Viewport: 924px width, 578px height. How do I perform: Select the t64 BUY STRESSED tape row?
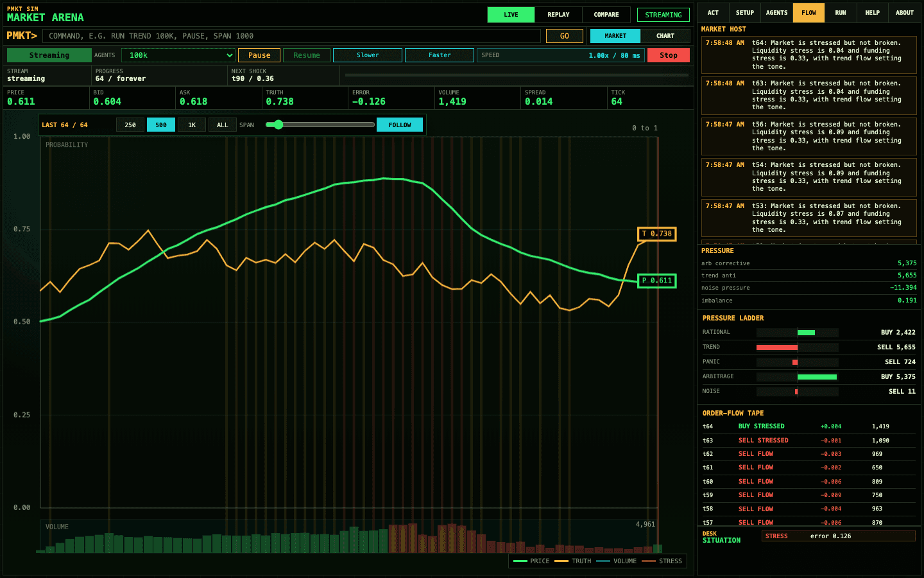[809, 426]
